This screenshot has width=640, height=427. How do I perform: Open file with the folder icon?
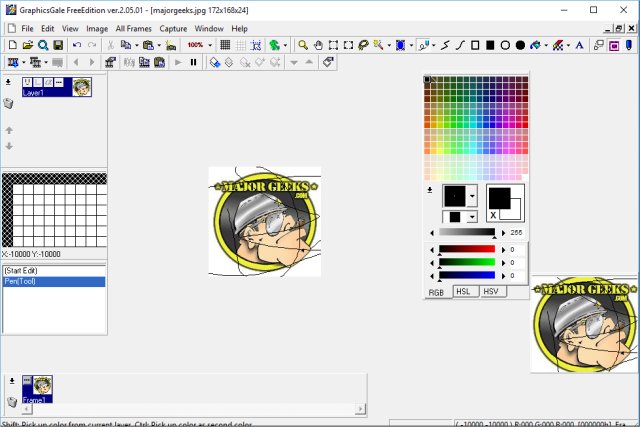coord(27,45)
